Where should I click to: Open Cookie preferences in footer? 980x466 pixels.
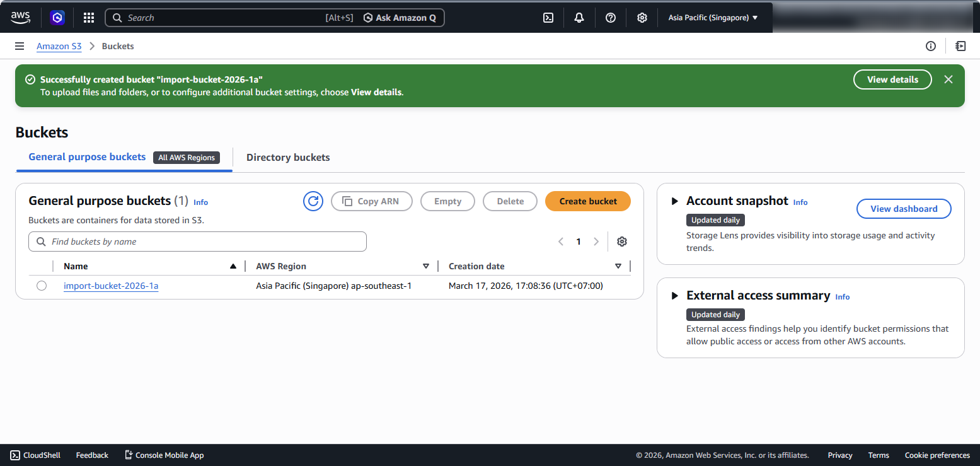(x=937, y=455)
